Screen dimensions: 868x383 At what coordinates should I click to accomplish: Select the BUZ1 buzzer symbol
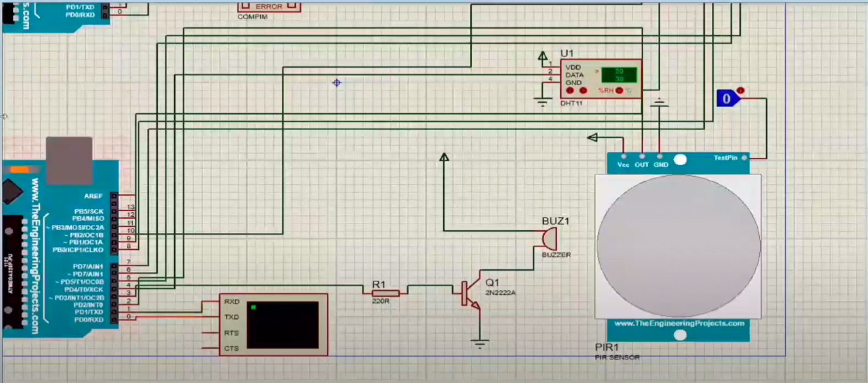549,239
